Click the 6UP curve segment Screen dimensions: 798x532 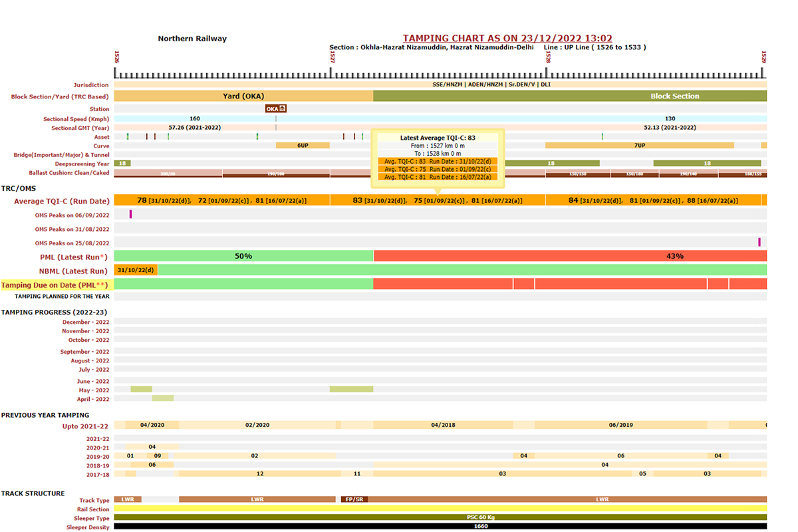point(303,145)
